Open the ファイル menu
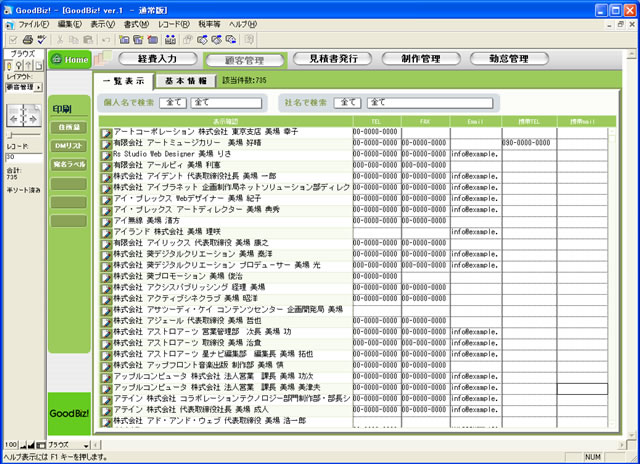 [x=33, y=24]
